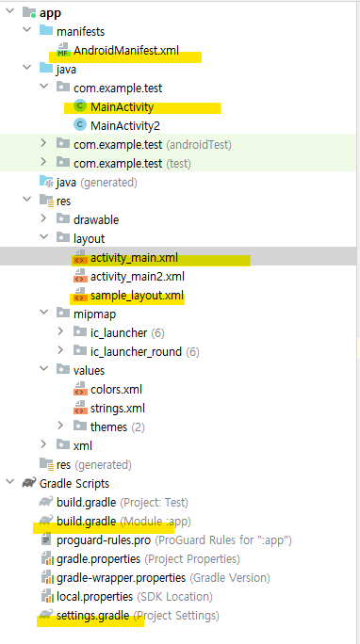Collapse the com.example.test main package arrow
360x644 pixels.
[43, 88]
